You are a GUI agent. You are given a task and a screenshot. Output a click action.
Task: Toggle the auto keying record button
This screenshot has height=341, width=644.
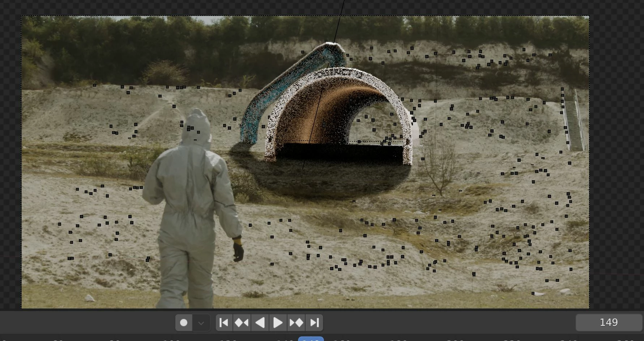pos(184,323)
